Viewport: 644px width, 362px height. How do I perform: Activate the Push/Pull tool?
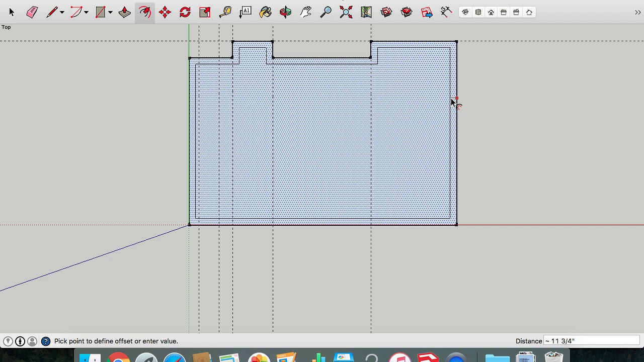124,12
